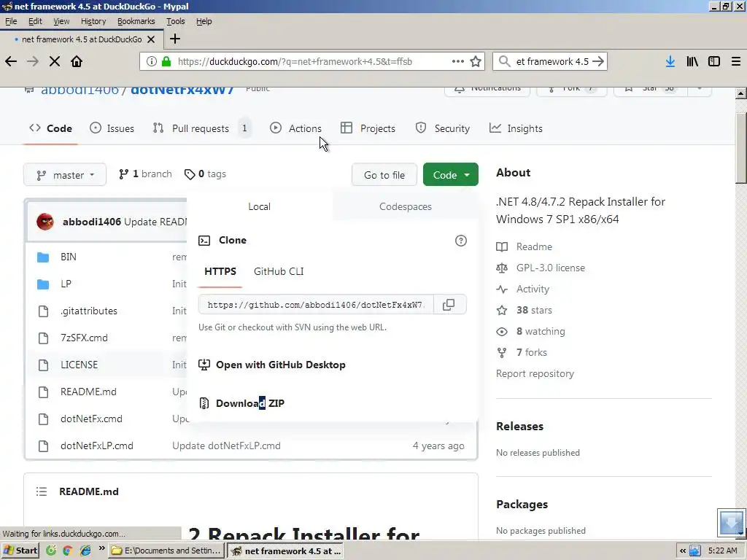Collapse the green Code dropdown button
Viewport: 747px width, 560px height.
[x=451, y=175]
